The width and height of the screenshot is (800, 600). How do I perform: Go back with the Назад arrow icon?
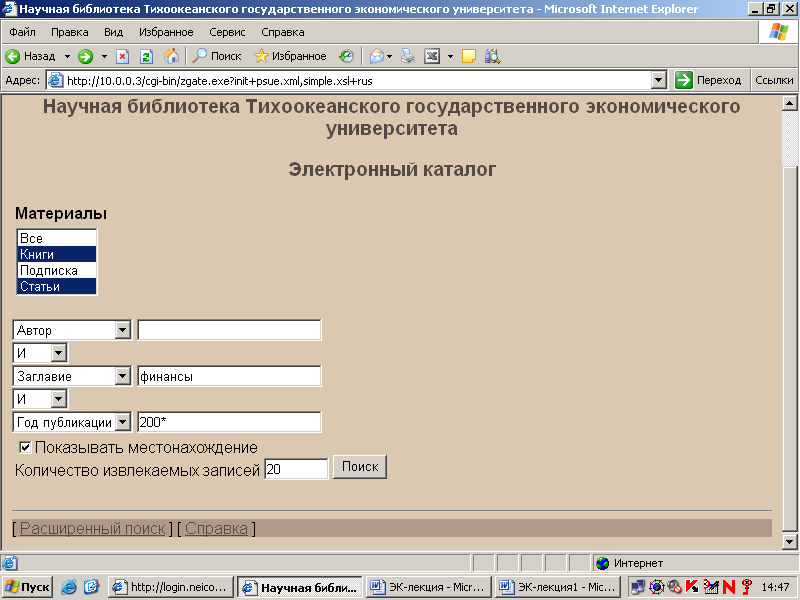click(x=12, y=56)
